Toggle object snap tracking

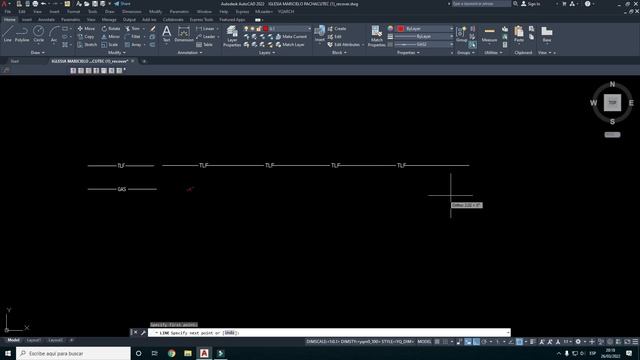pyautogui.click(x=511, y=342)
